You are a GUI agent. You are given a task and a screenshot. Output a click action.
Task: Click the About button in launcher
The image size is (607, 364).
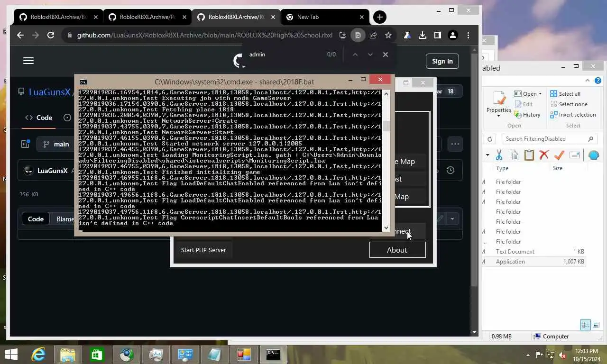[x=397, y=250]
